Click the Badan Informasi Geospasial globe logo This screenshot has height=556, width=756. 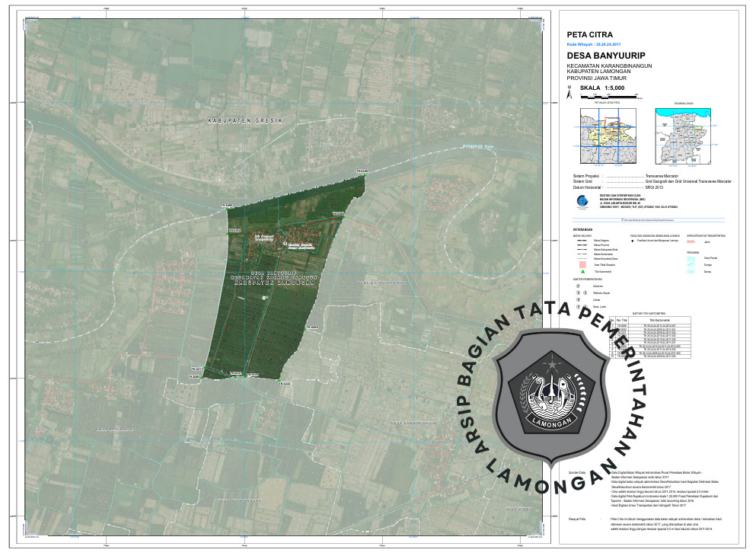click(582, 201)
